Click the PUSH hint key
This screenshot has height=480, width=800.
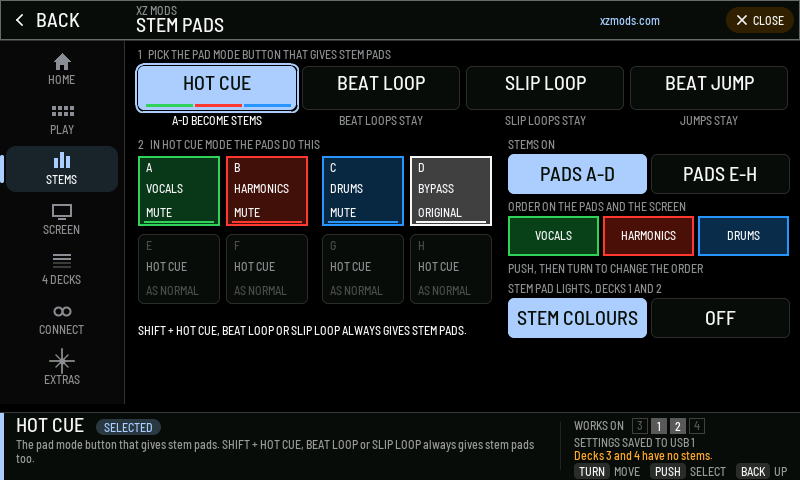point(667,472)
